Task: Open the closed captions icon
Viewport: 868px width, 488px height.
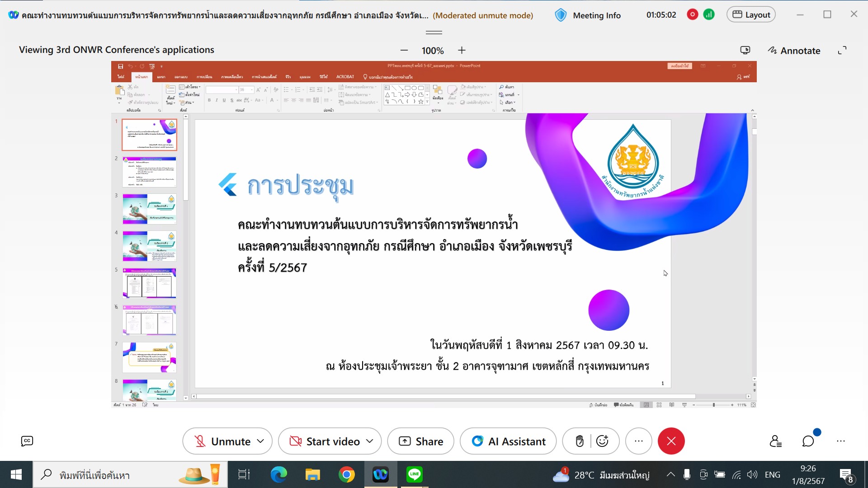Action: click(x=27, y=441)
